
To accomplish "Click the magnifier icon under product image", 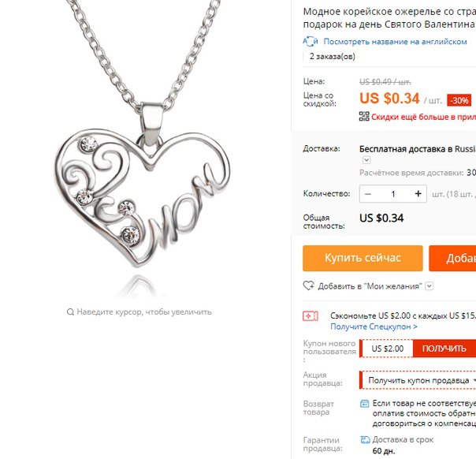I will 70,312.
